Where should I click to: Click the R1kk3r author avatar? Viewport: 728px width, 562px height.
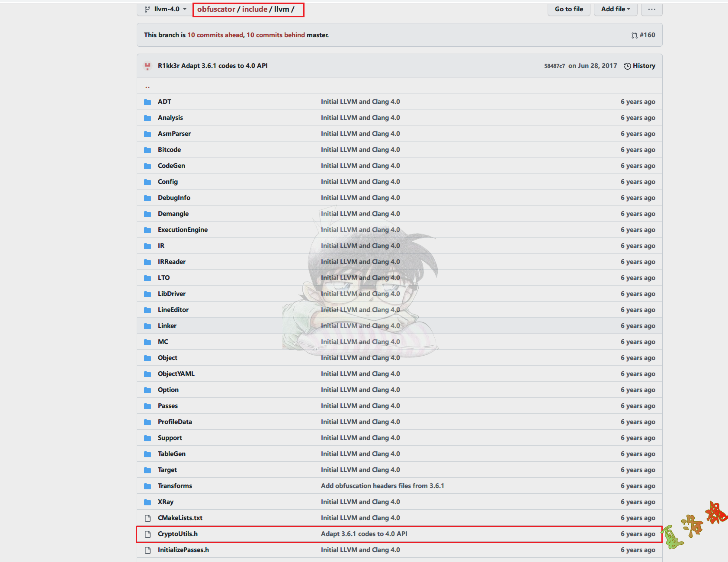148,66
